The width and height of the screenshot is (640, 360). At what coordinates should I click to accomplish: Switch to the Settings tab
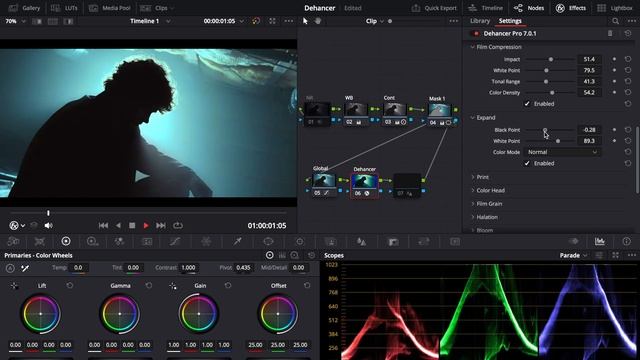pos(510,21)
